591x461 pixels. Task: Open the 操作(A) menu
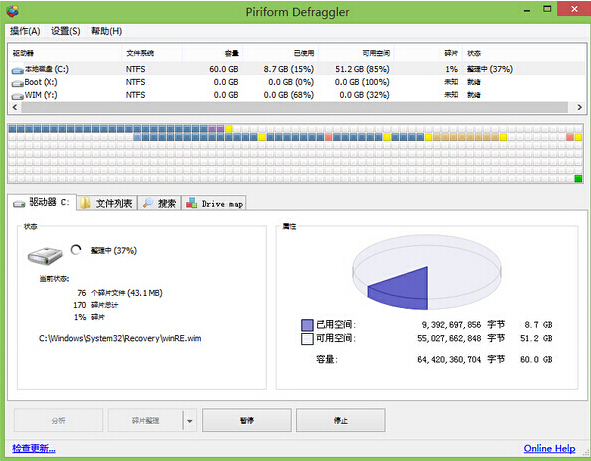coord(25,31)
